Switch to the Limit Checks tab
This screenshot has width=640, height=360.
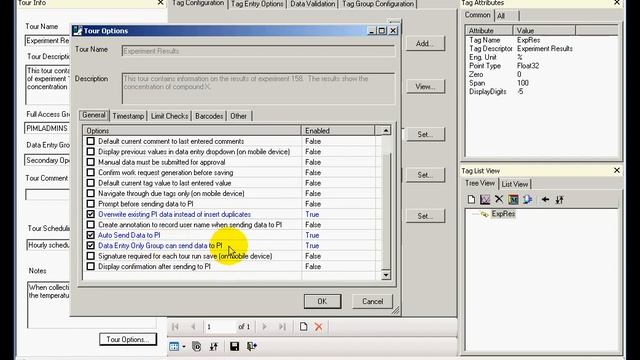pos(169,116)
